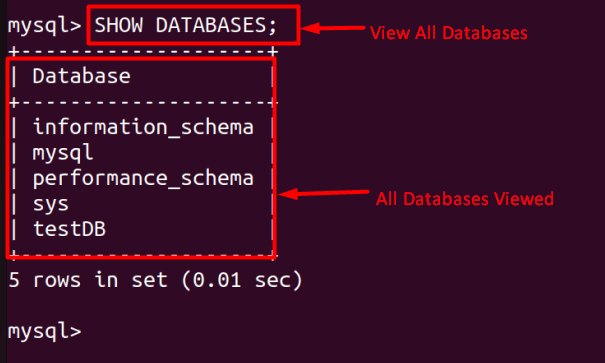
Task: Click the Database column header
Action: pyautogui.click(x=81, y=76)
